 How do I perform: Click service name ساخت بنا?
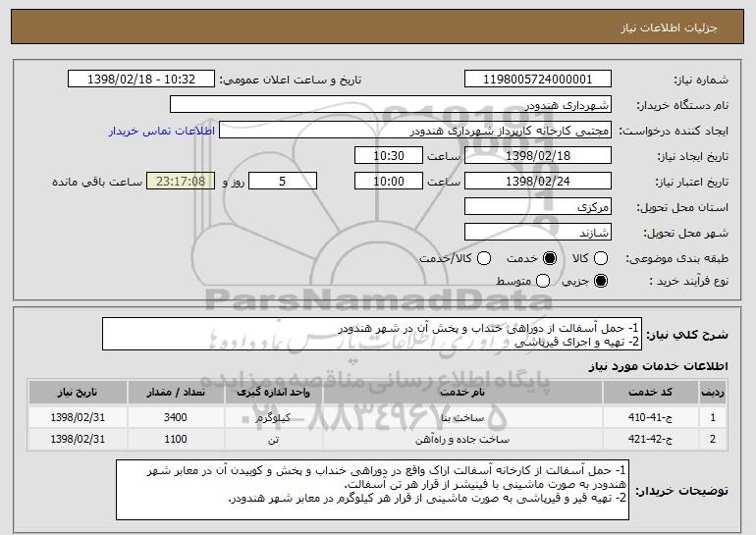[461, 418]
